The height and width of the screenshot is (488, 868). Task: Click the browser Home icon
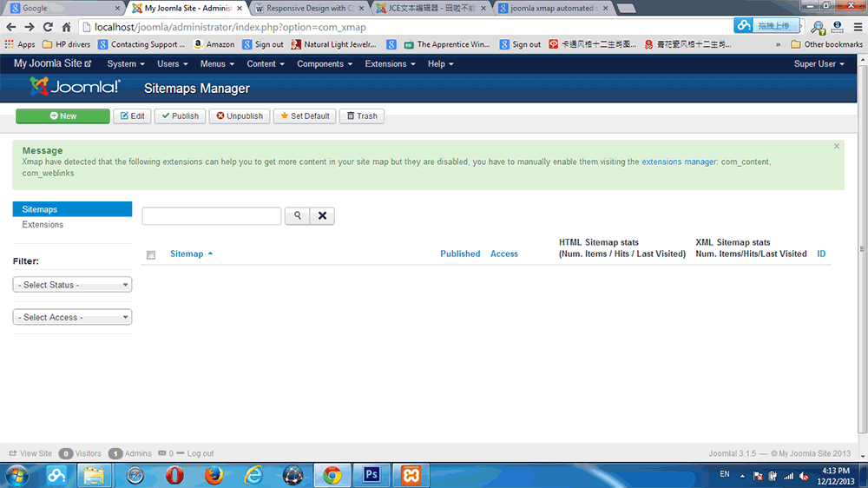[x=67, y=27]
